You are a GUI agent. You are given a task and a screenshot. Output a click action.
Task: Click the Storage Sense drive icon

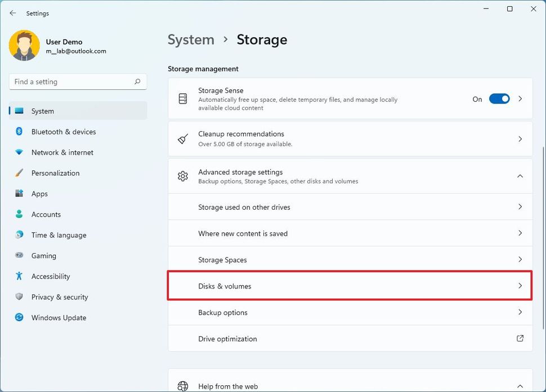click(182, 98)
